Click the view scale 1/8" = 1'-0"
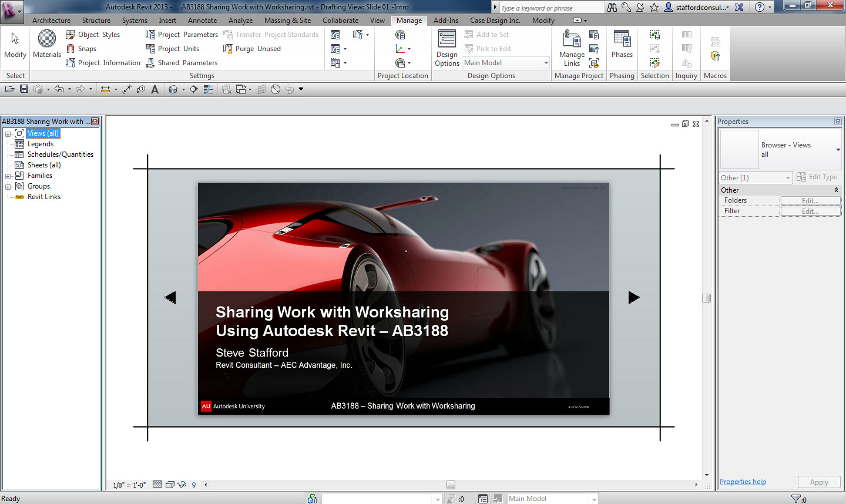Viewport: 846px width, 504px height. [x=129, y=485]
